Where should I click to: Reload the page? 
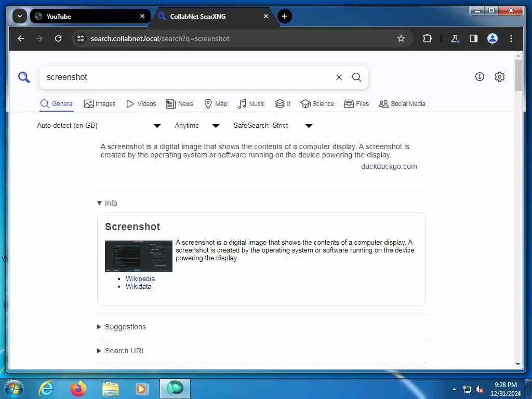[58, 38]
